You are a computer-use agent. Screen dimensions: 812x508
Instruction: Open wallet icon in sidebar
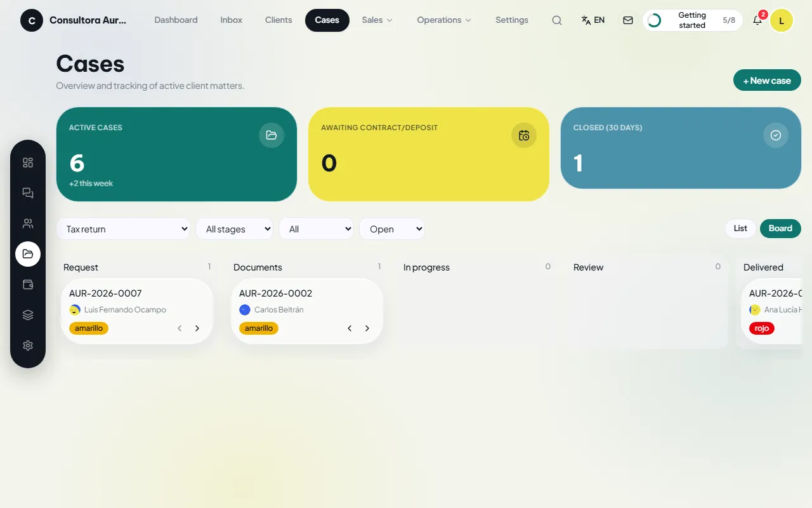[28, 284]
